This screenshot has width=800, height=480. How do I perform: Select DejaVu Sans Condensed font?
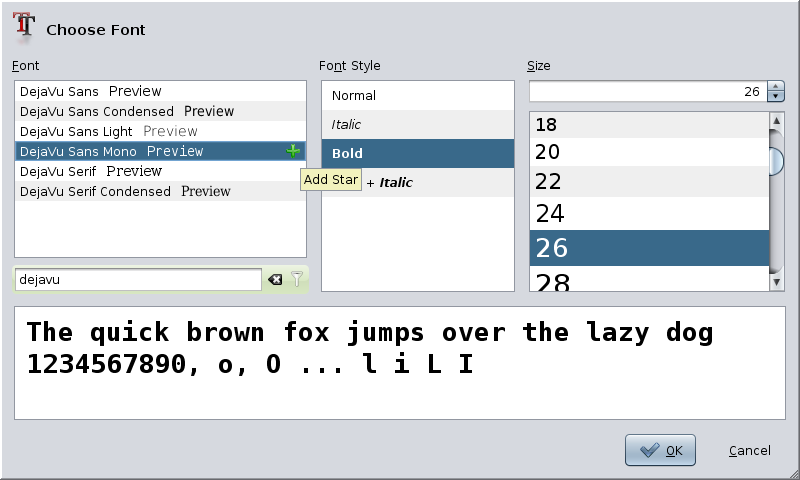point(160,111)
